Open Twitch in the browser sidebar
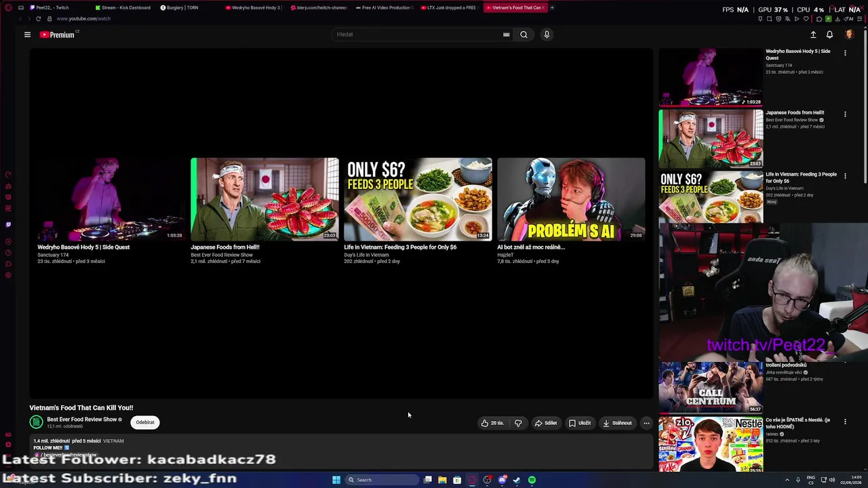The width and height of the screenshot is (868, 488). click(x=8, y=224)
